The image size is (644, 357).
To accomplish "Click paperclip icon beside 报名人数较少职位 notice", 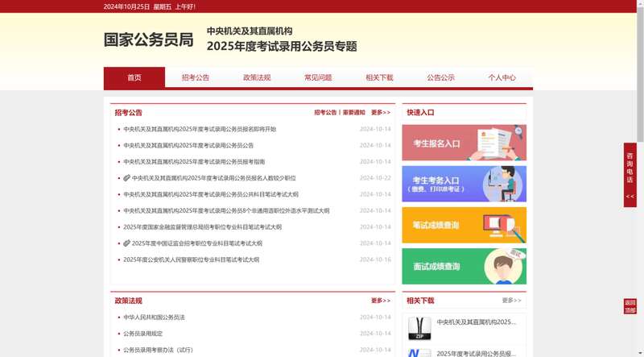I will point(126,178).
